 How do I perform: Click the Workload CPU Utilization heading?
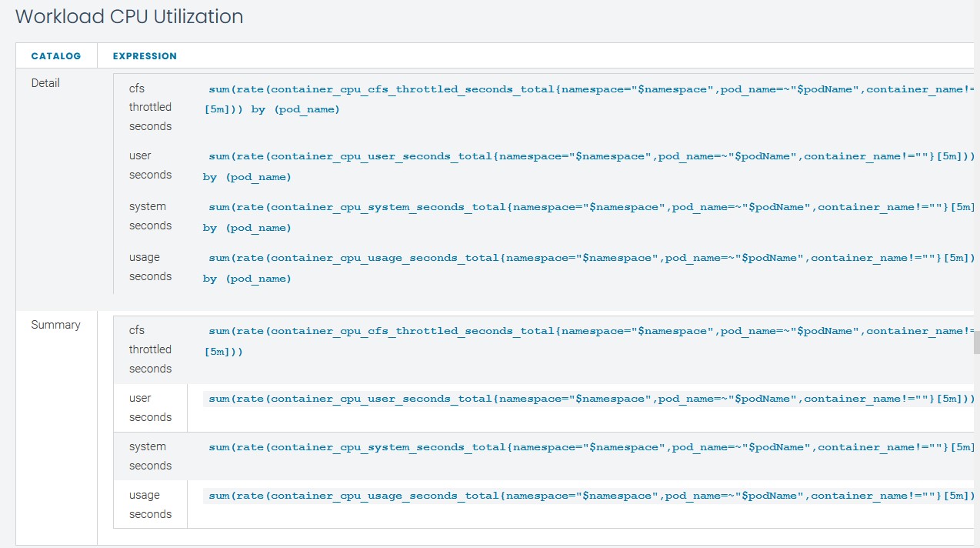[129, 16]
